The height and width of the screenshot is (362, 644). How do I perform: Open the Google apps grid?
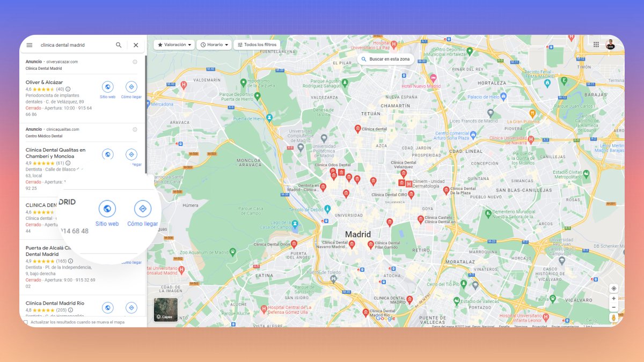pos(596,45)
